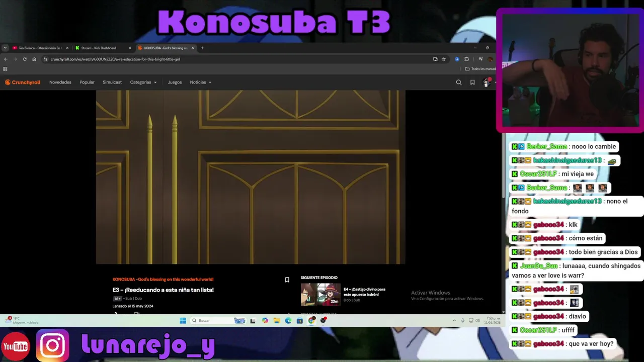The image size is (644, 362).
Task: Switch to Chrome on the taskbar
Action: 312,320
